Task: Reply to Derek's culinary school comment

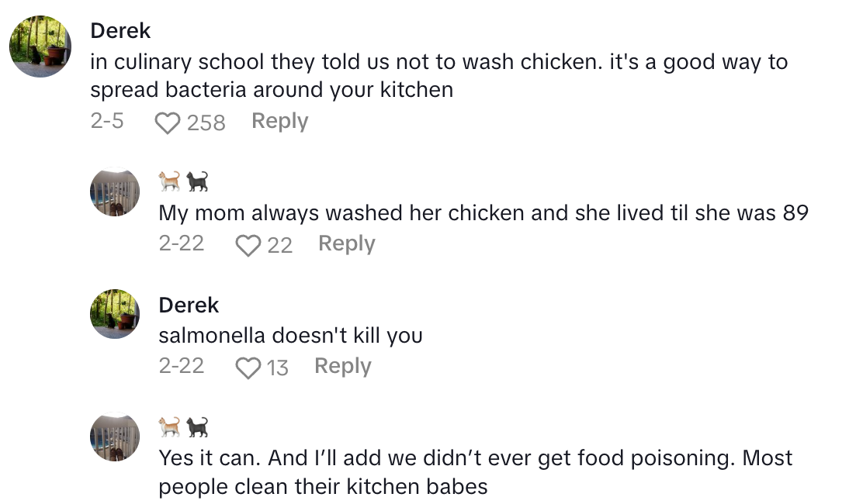Action: pyautogui.click(x=279, y=120)
